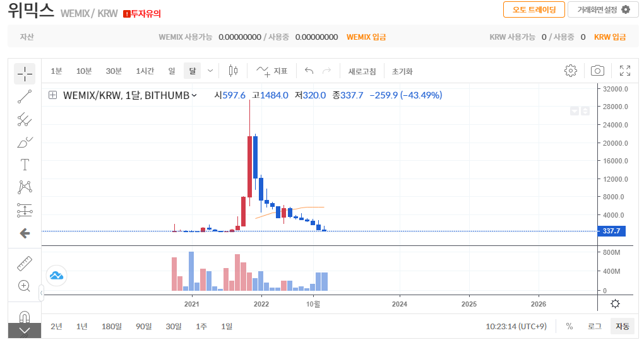This screenshot has width=644, height=345.
Task: Set the range to 1일
Action: (227, 327)
